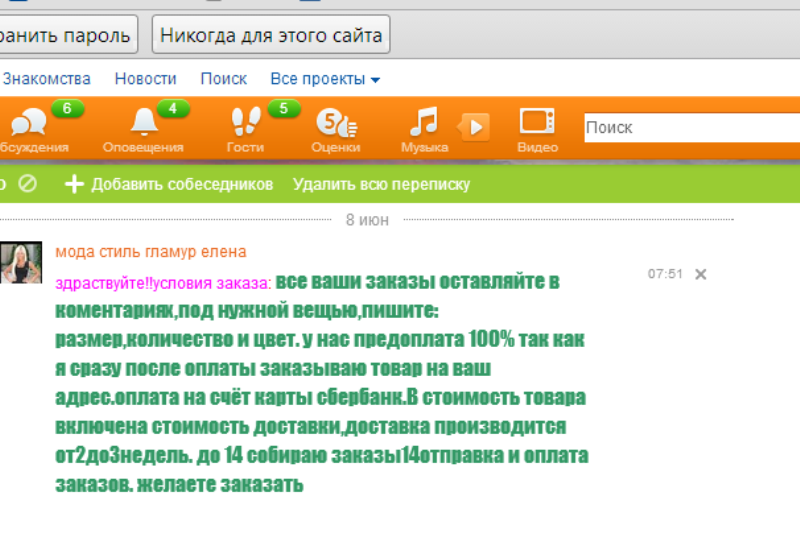Click Добавить собеседников
The image size is (800, 533).
182,184
